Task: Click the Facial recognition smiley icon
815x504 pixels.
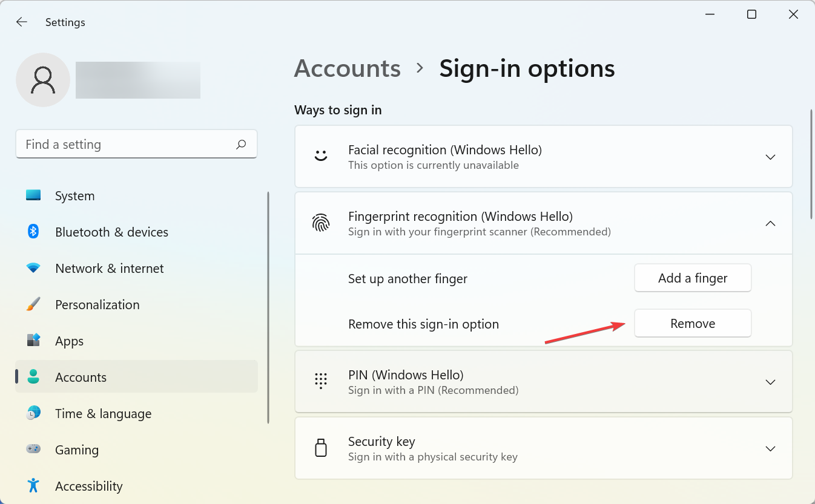Action: point(321,156)
